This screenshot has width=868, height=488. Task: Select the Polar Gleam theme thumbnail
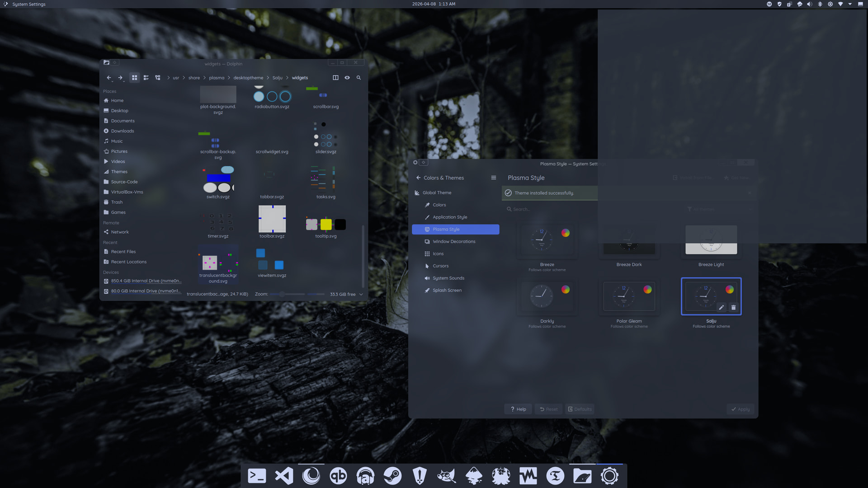point(629,296)
